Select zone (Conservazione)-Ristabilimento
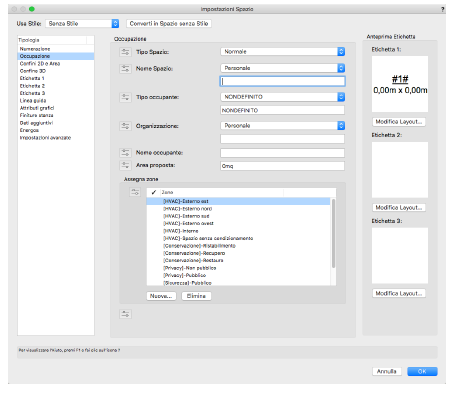 pos(239,246)
